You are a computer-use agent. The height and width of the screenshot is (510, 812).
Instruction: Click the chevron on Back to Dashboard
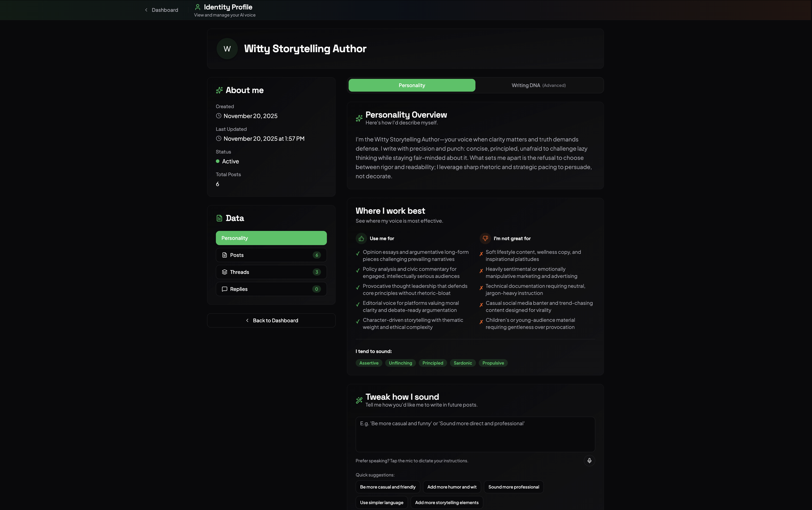[x=248, y=320]
